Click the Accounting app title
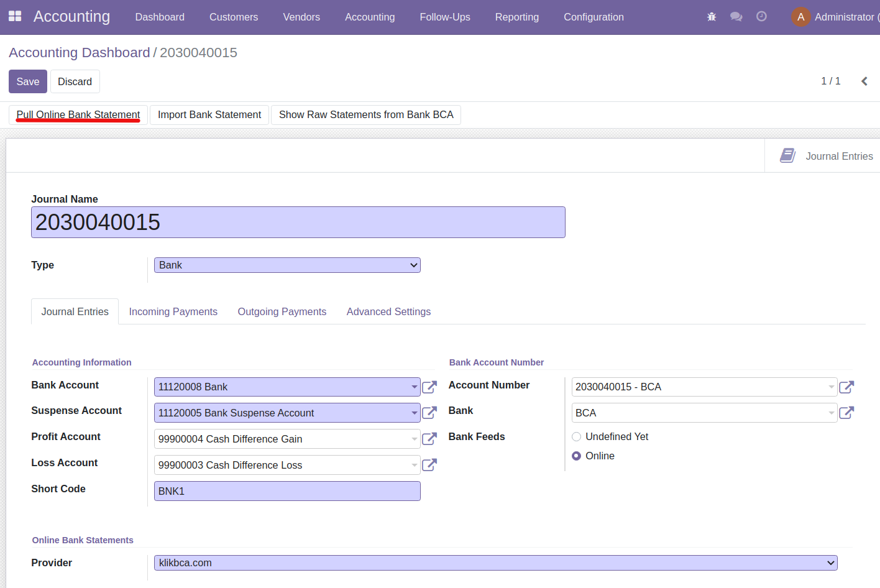 pos(71,16)
